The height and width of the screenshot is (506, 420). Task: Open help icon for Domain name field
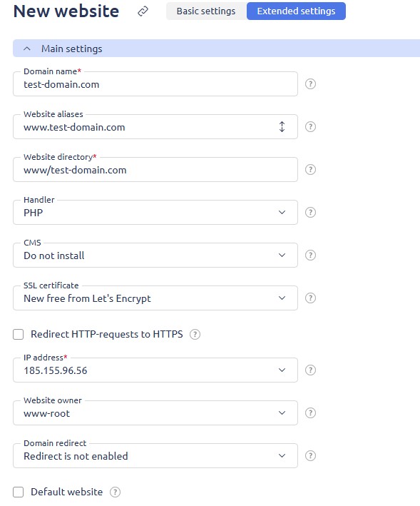pyautogui.click(x=310, y=84)
